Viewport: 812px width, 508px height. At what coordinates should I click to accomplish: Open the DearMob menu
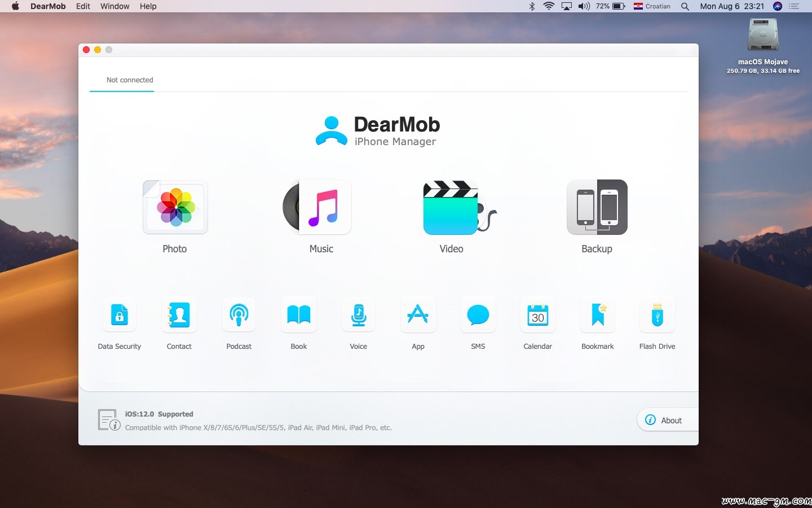[x=48, y=6]
